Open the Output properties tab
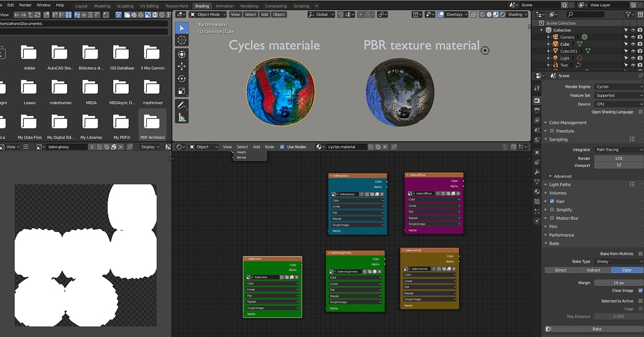Viewport: 644px width, 337px height. pos(537,110)
